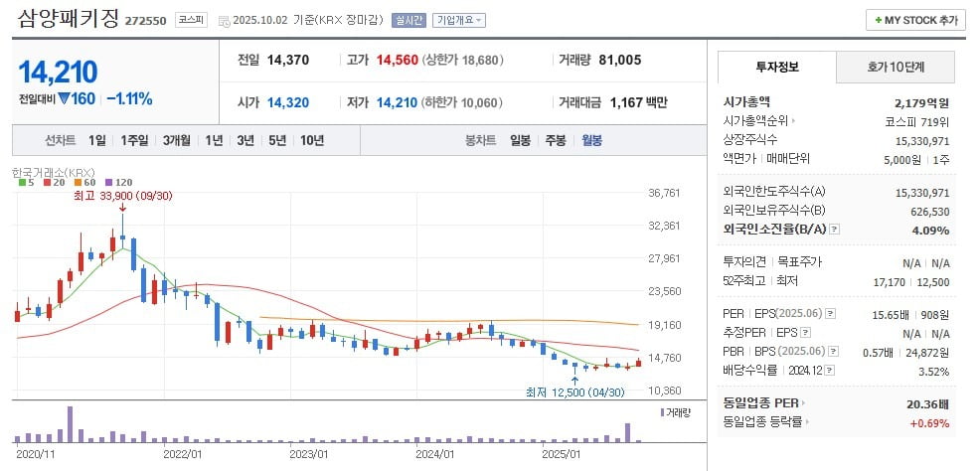Click the purple 120 moving-average legend swatch
The image size is (980, 471).
click(x=108, y=183)
